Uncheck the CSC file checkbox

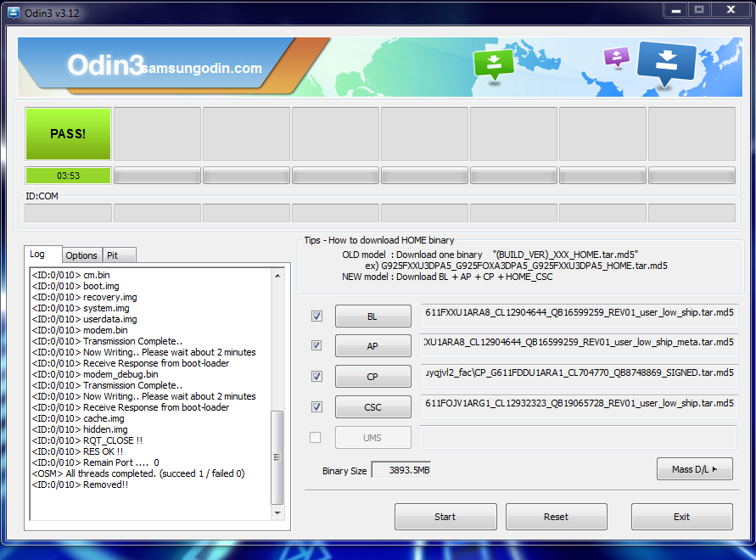[x=316, y=406]
